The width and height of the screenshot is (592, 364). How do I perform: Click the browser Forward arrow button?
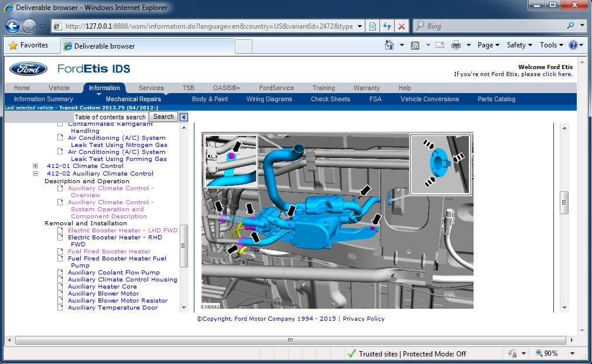(29, 26)
